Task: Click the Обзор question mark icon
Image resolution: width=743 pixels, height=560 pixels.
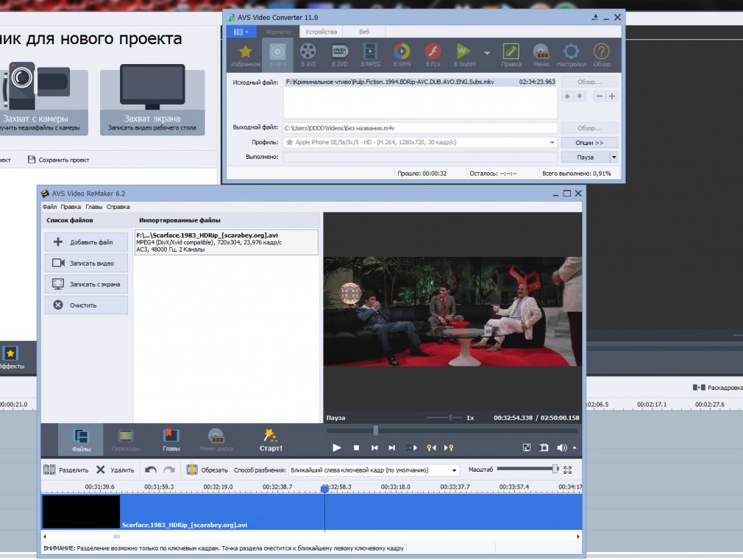Action: point(601,55)
